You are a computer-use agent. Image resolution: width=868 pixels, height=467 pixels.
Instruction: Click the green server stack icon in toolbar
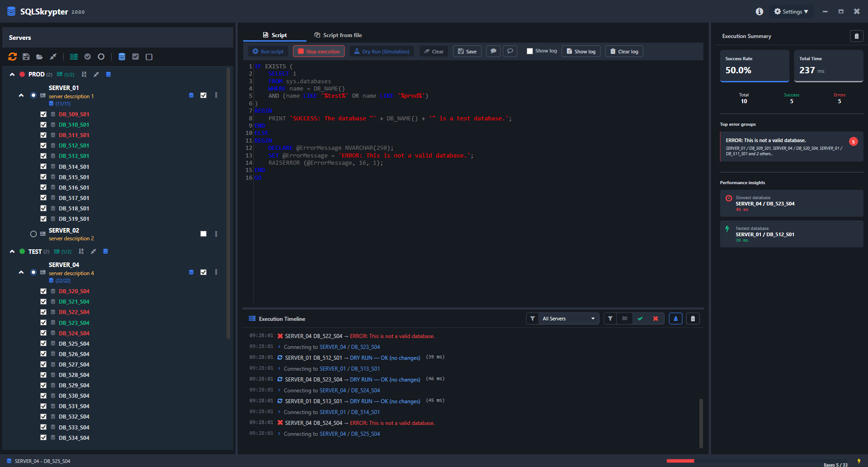[74, 57]
